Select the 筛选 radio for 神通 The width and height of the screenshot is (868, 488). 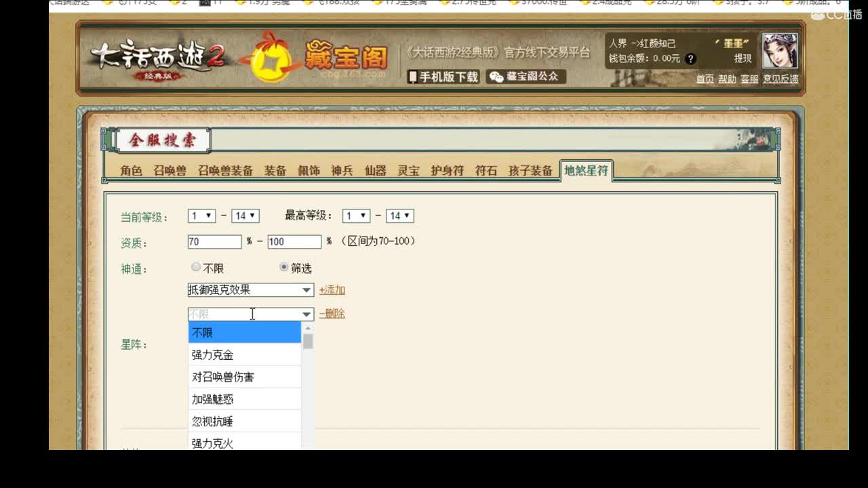tap(283, 268)
